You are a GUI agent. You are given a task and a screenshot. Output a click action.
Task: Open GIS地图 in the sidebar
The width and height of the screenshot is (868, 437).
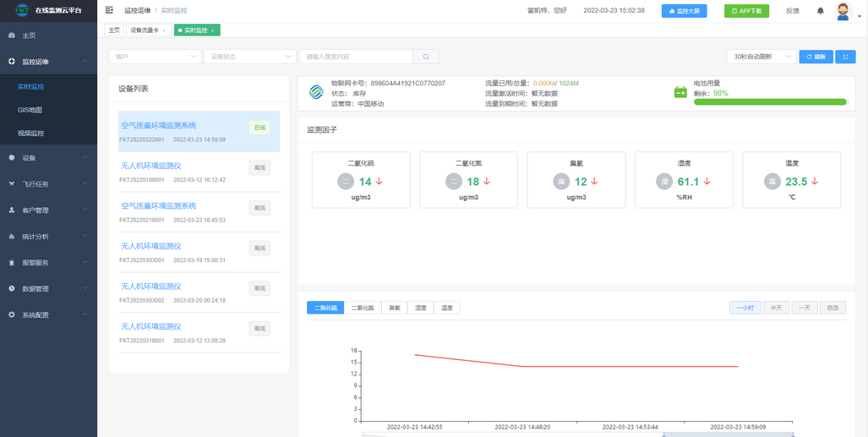tap(30, 110)
